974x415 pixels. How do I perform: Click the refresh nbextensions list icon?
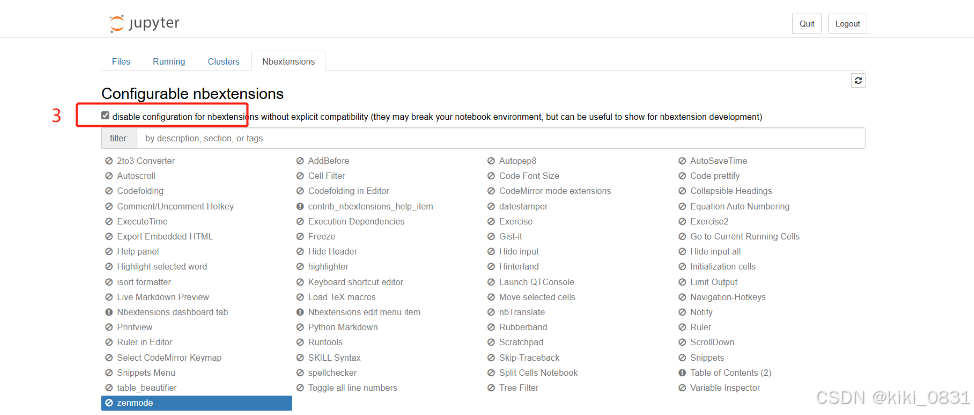click(x=858, y=81)
